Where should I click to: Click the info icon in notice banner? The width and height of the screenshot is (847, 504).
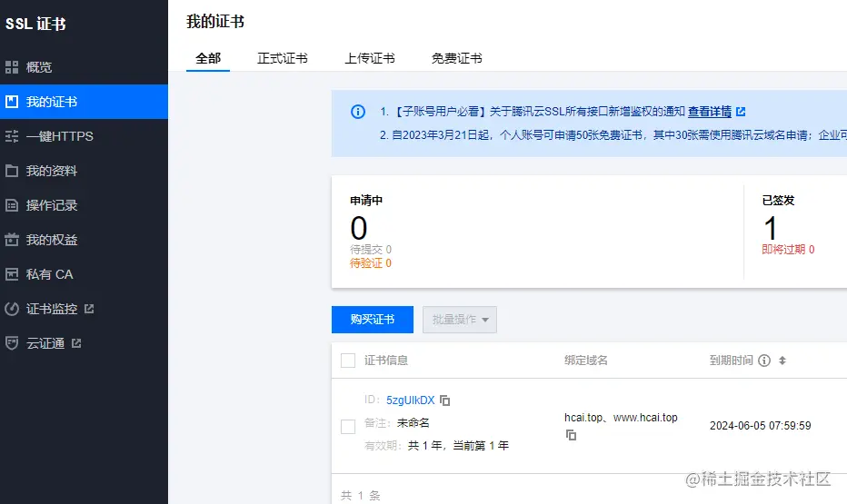(358, 112)
